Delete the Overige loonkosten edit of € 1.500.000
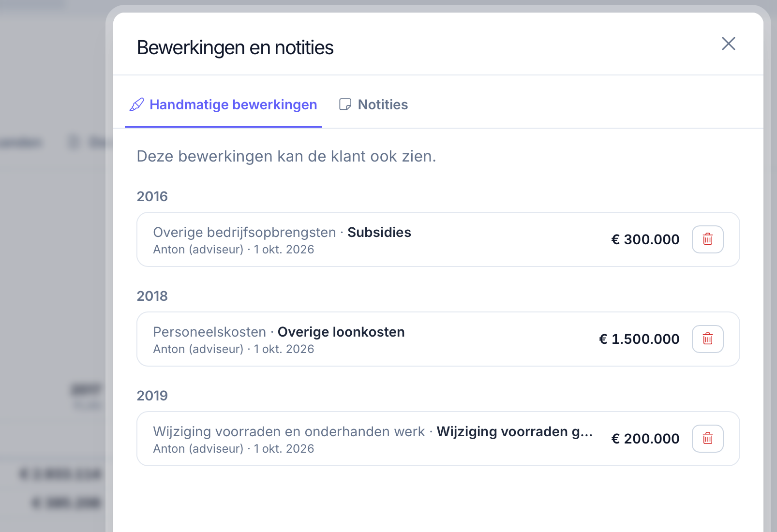The height and width of the screenshot is (532, 777). click(707, 339)
